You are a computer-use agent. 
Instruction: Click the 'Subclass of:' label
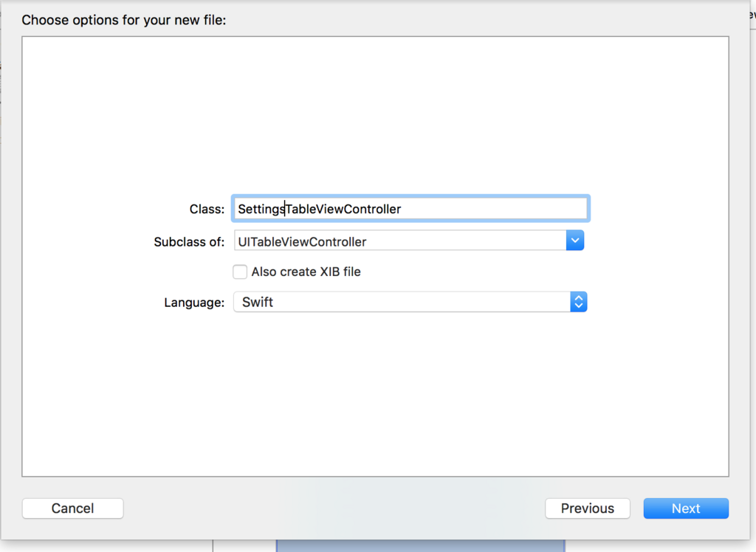tap(189, 242)
